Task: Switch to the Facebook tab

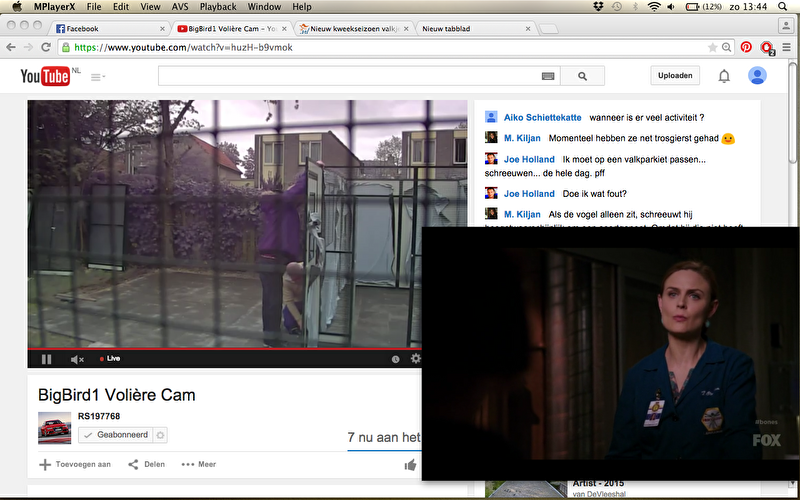Action: point(110,29)
